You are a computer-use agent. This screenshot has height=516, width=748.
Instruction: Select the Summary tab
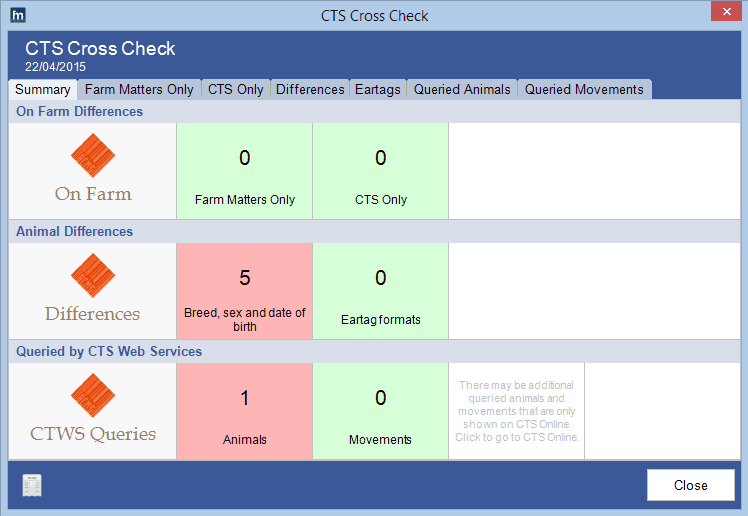point(43,90)
